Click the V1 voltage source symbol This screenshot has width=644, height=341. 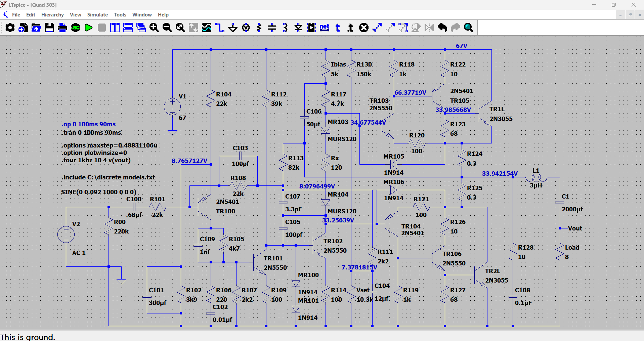(x=172, y=107)
